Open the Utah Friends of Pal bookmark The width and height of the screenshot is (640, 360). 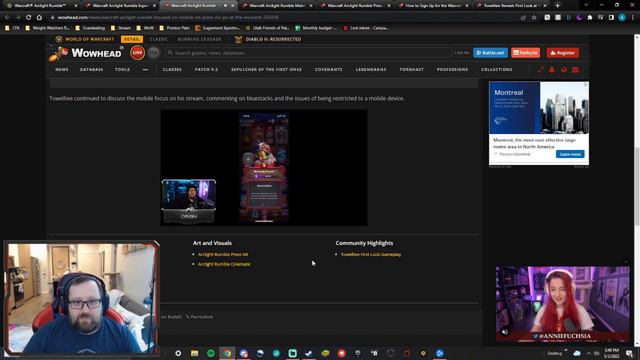point(267,28)
